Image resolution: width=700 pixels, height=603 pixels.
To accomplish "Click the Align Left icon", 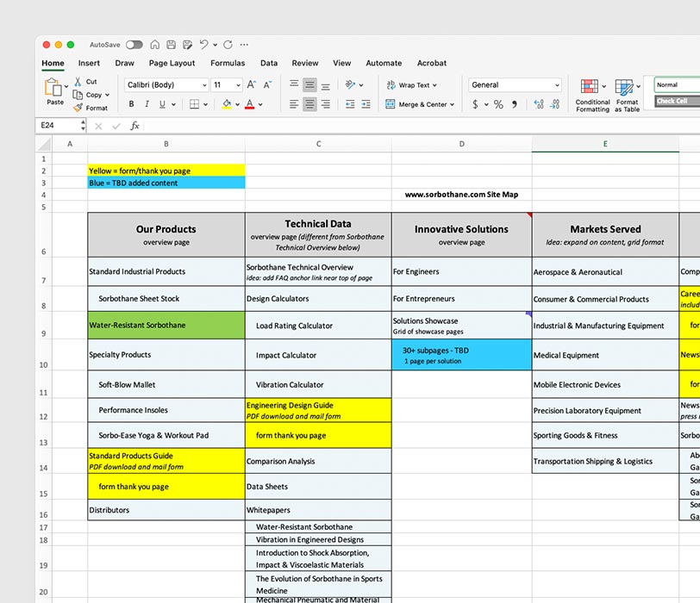I will point(294,104).
